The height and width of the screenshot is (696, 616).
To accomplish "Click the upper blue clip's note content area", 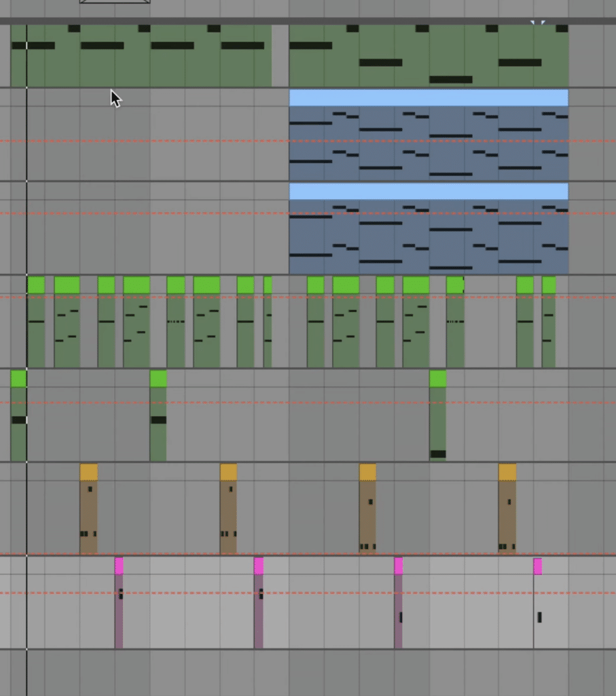I will pyautogui.click(x=429, y=143).
